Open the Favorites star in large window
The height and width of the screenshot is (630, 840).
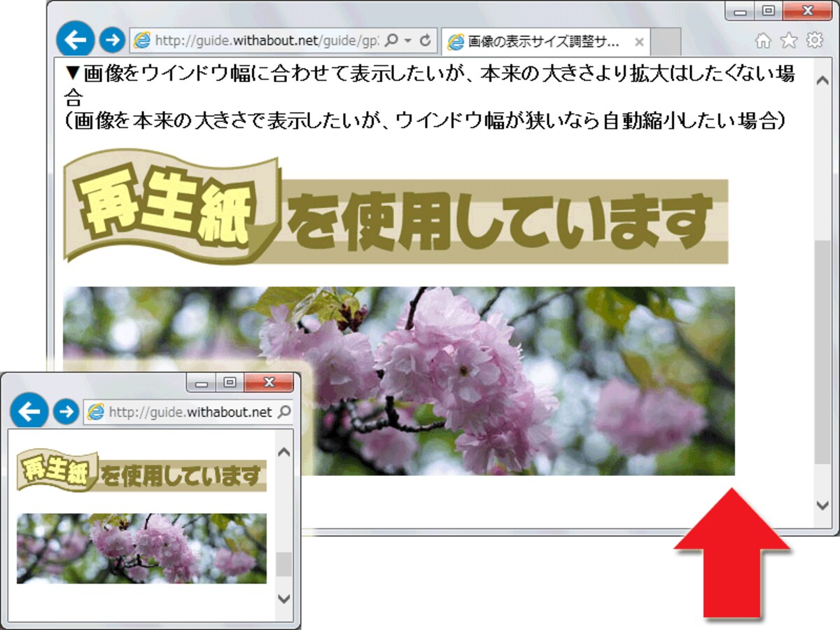(789, 41)
